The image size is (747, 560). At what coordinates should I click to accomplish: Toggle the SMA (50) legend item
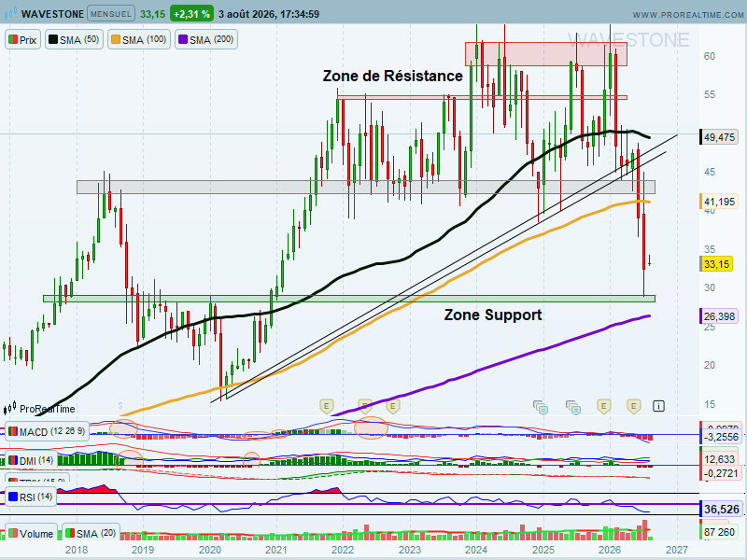click(x=74, y=39)
